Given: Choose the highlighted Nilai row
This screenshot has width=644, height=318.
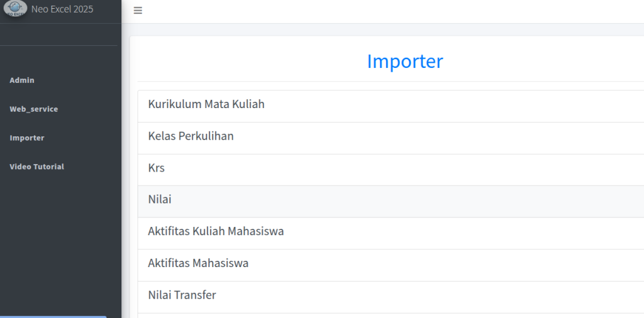Looking at the screenshot, I should (160, 200).
